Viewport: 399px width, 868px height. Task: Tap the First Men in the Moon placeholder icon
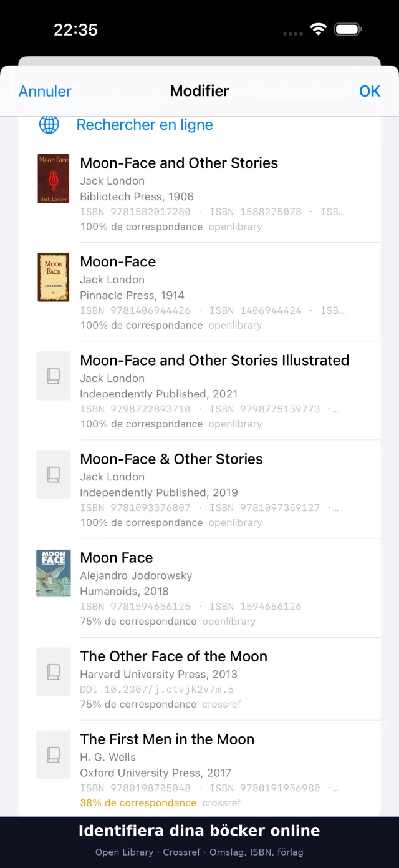point(54,755)
